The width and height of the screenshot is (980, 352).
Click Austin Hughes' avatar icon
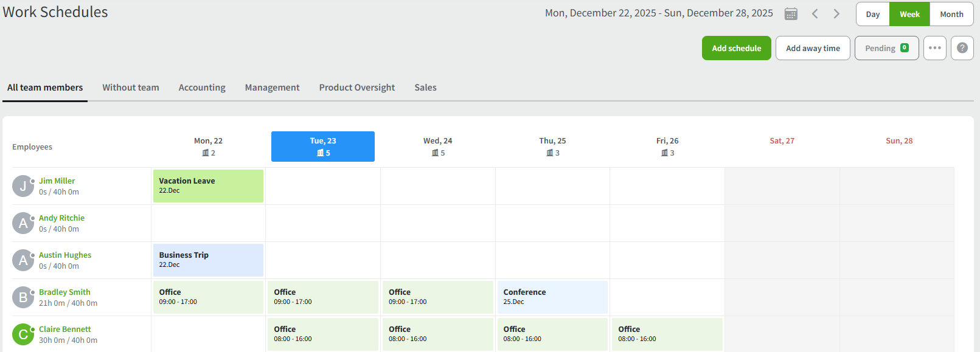23,260
